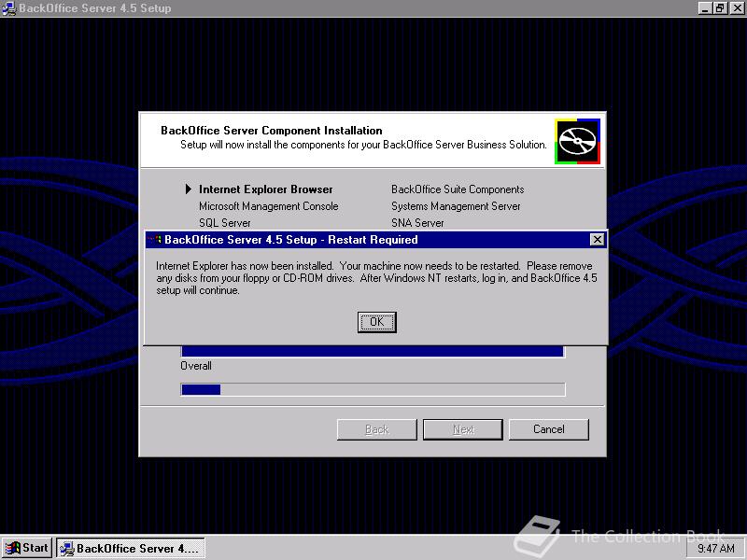The image size is (747, 560).
Task: Click the Overall progress bar
Action: 373,389
